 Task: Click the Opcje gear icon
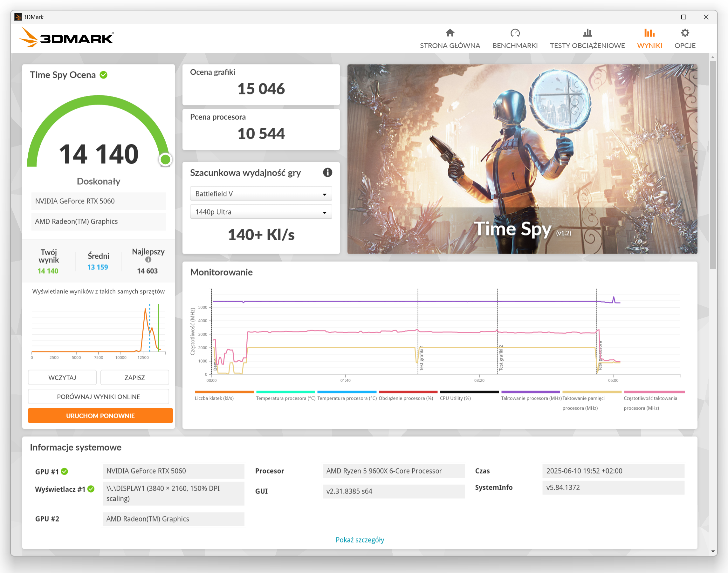[x=685, y=33]
